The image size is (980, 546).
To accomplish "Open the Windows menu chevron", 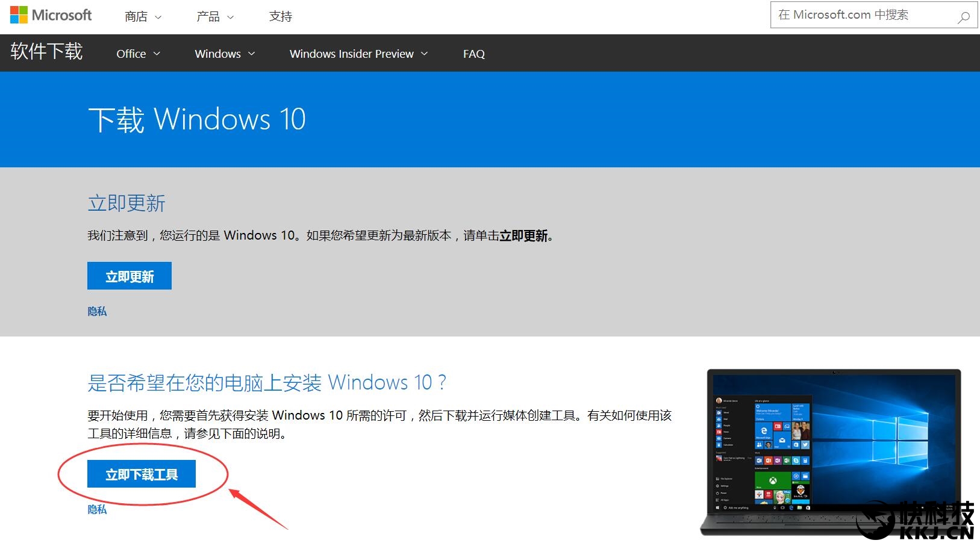I will tap(251, 54).
